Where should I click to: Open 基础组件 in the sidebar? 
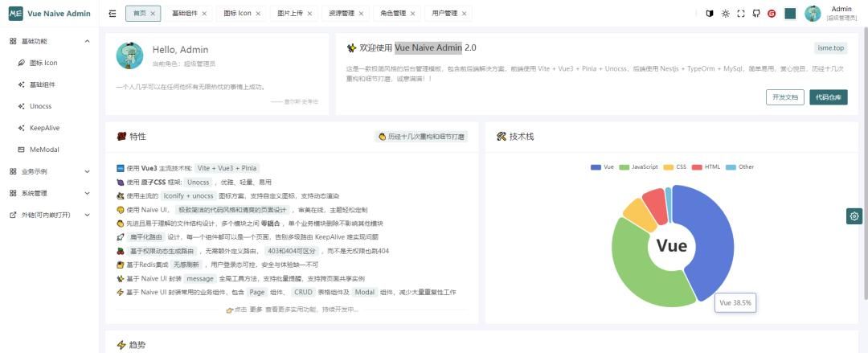point(50,84)
